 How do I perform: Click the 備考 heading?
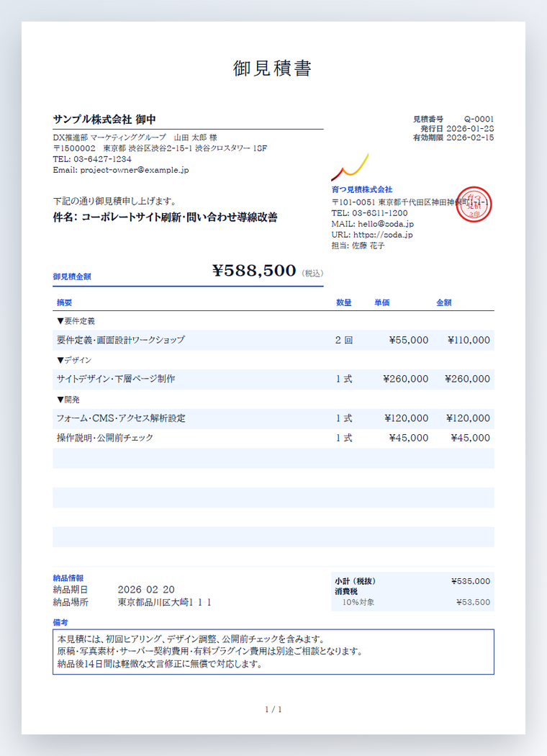(x=60, y=623)
